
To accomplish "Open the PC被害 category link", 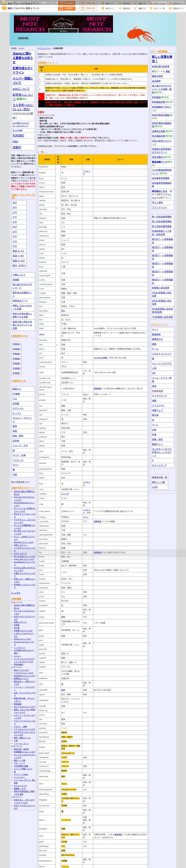I will [16, 394].
